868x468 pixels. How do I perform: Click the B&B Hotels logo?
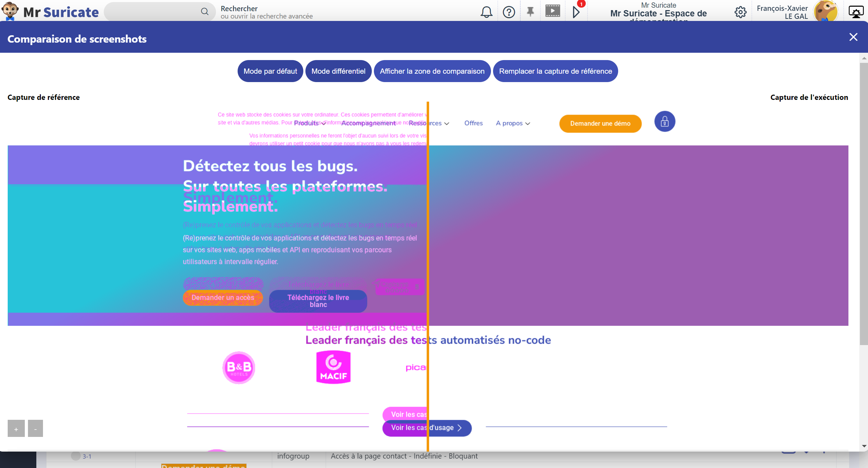tap(239, 368)
